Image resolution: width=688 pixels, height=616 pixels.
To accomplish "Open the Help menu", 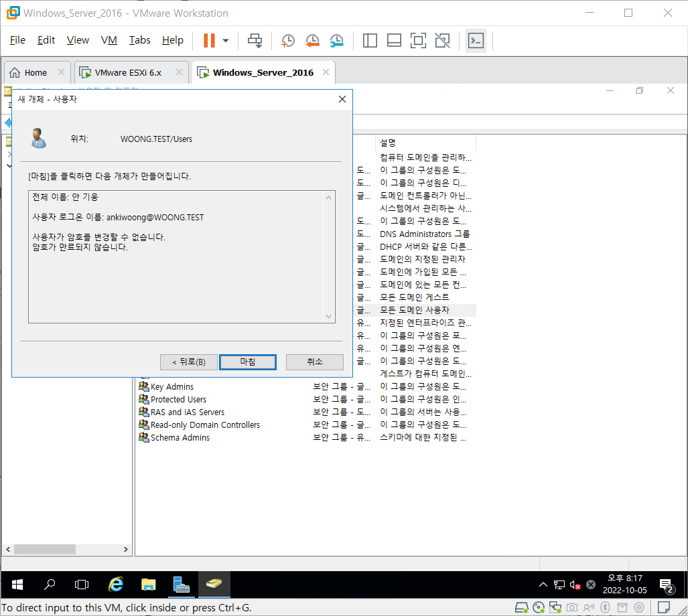I will pos(172,40).
